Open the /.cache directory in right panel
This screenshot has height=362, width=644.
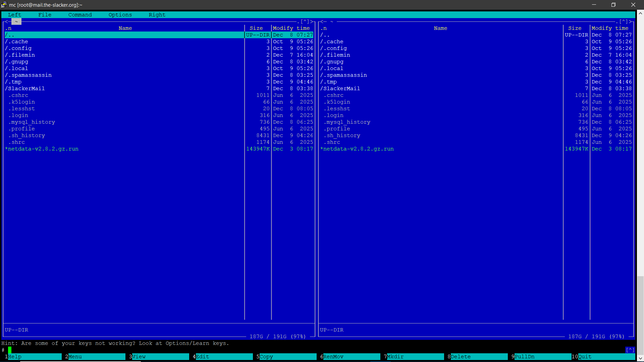pos(332,41)
